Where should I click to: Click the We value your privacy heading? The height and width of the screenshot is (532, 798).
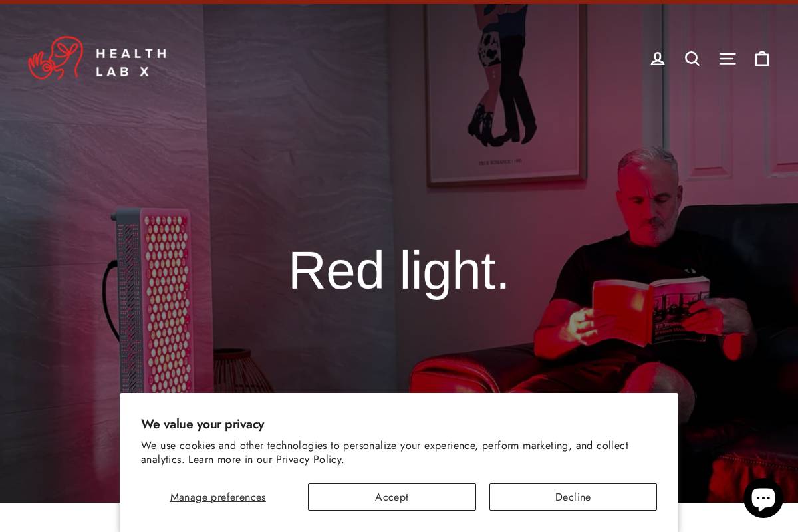click(x=202, y=424)
